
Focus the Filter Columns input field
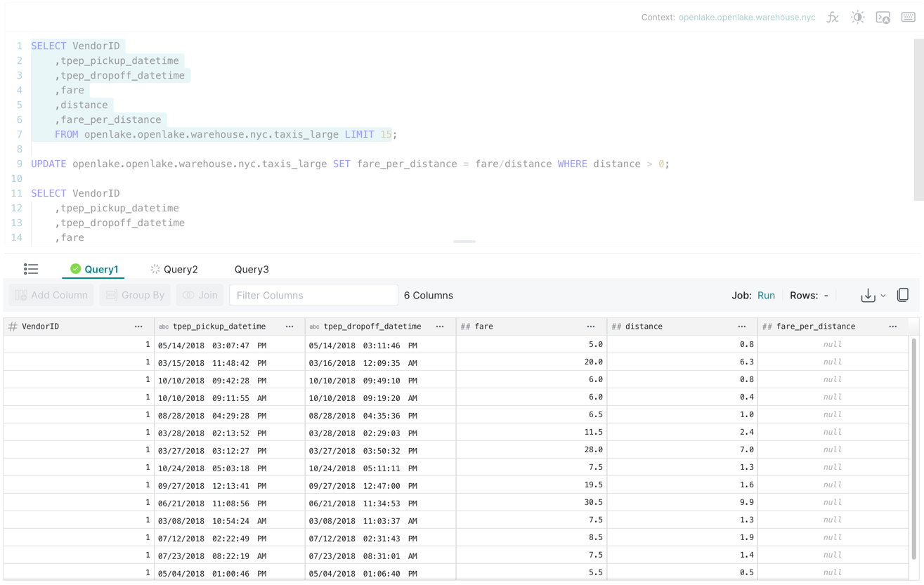pyautogui.click(x=313, y=296)
